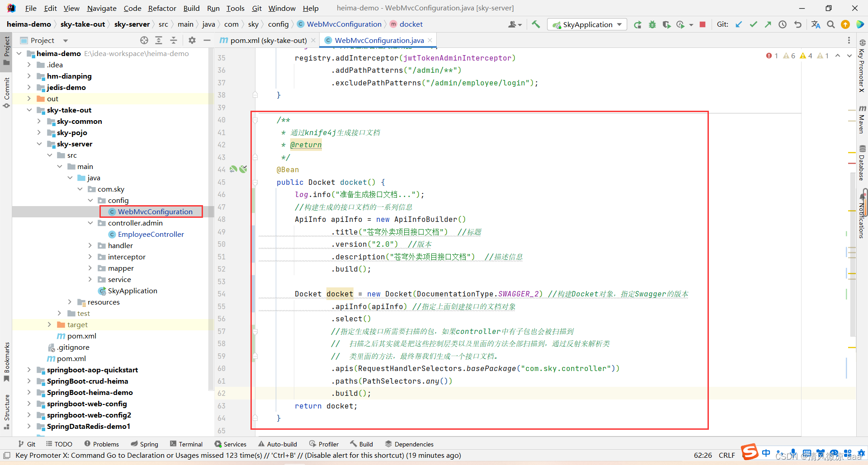Click the 62:26 caret position indicator
Screen dimensions: 868x465
coord(703,455)
